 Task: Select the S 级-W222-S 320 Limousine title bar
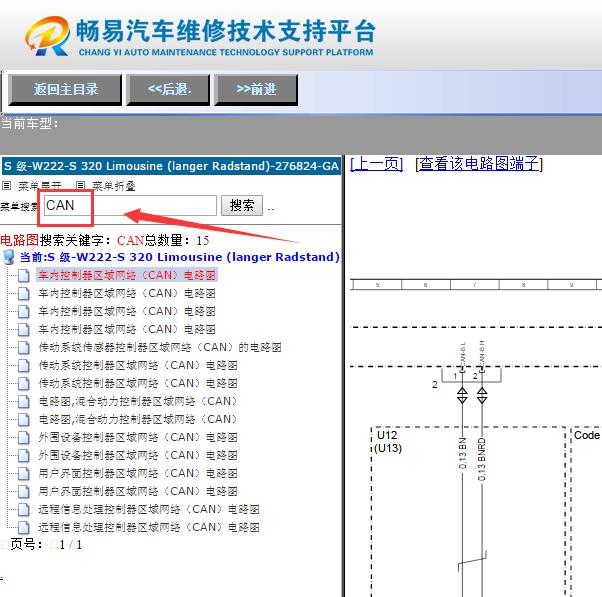pos(171,166)
